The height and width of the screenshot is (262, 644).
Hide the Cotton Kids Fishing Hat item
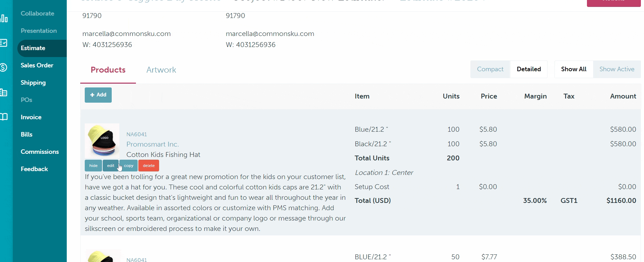[93, 166]
